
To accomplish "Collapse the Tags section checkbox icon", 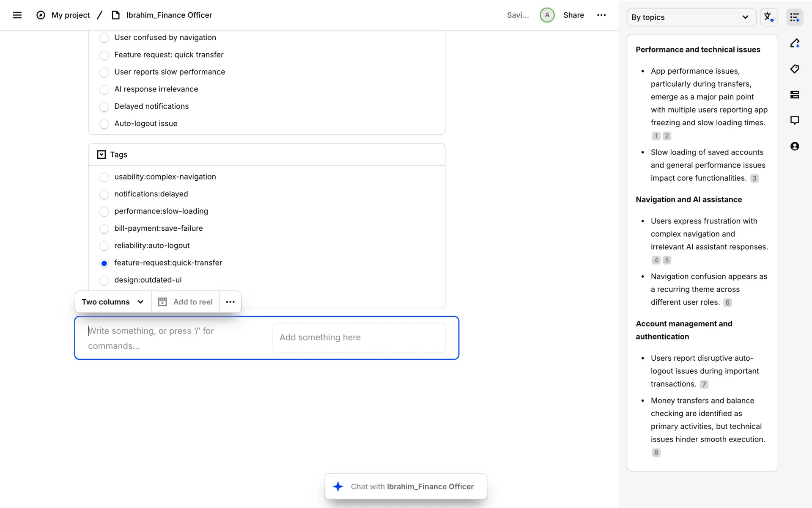I will 101,155.
